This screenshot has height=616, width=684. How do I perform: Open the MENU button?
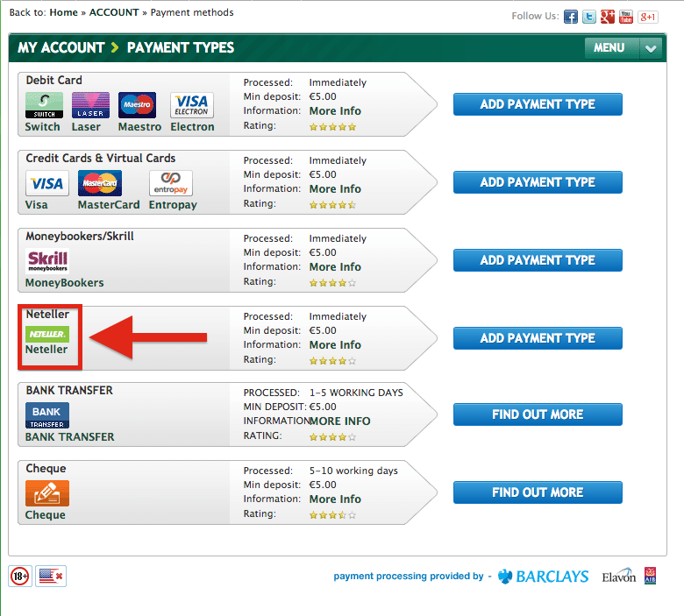pos(612,48)
